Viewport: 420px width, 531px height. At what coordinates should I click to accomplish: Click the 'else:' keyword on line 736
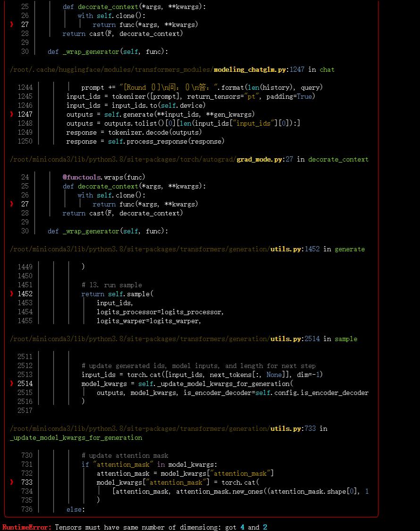click(x=76, y=509)
